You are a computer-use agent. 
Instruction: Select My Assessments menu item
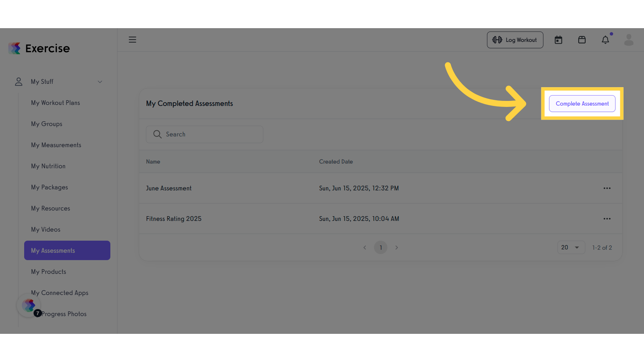tap(67, 250)
